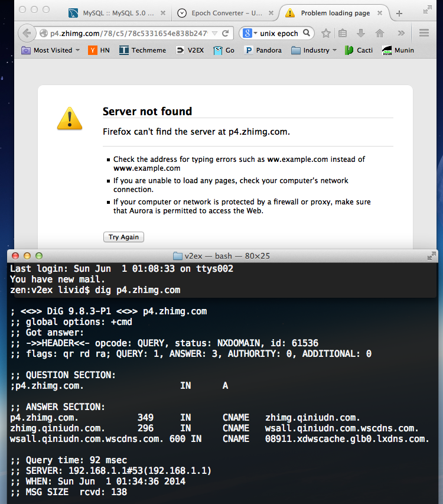Show more toolbar items overflow chevron
Viewport: 443px width, 504px height.
(401, 33)
